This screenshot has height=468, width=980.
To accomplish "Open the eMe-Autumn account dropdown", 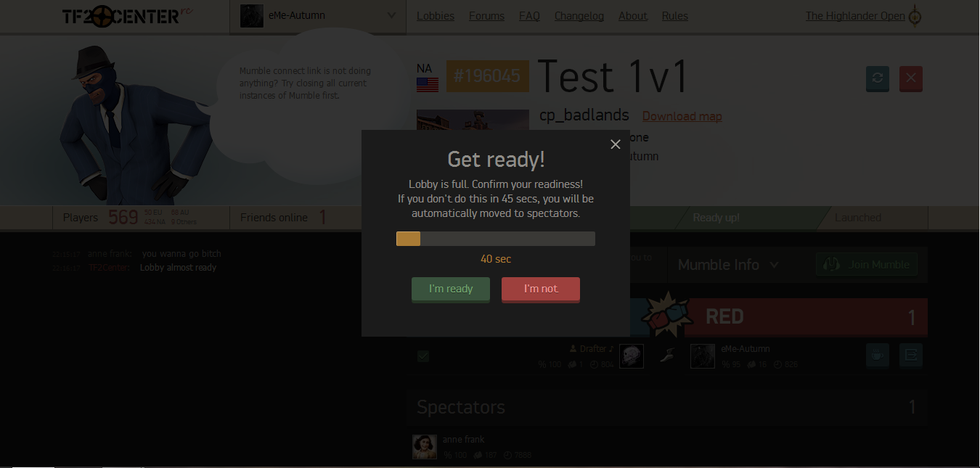I will (x=318, y=16).
